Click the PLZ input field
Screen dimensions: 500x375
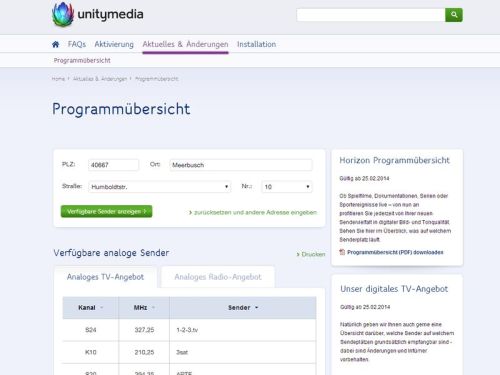point(113,165)
